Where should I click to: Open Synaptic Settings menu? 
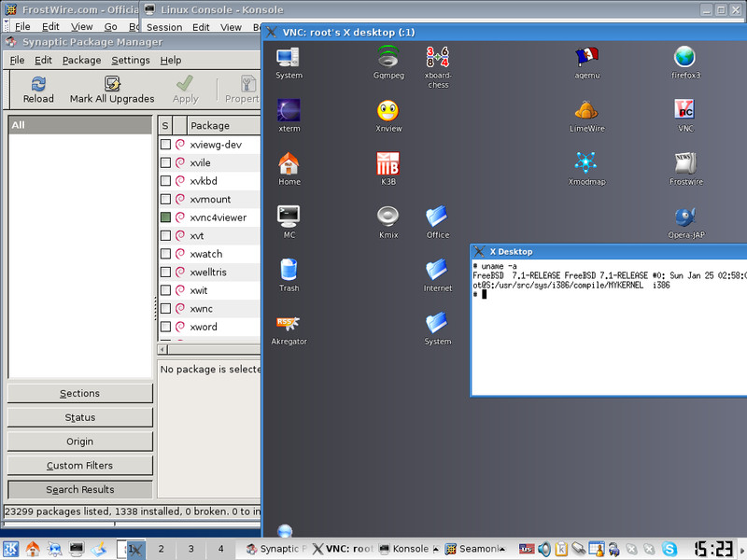(131, 60)
